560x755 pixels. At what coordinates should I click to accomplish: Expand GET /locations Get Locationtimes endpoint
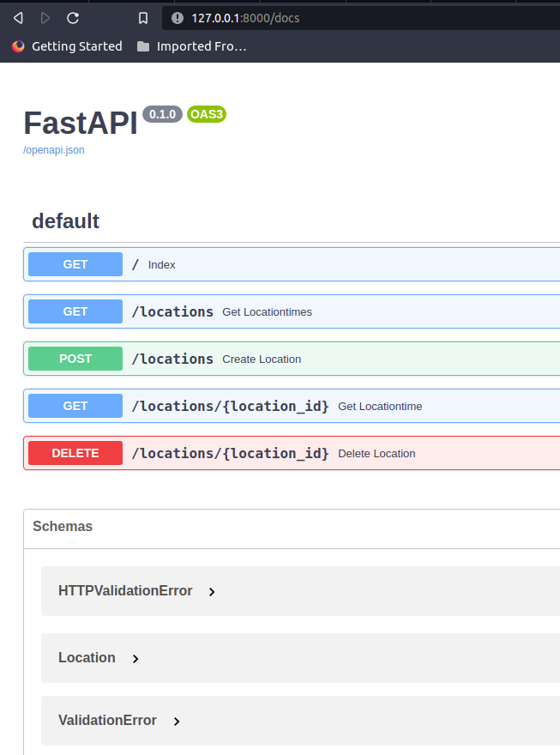tap(292, 311)
